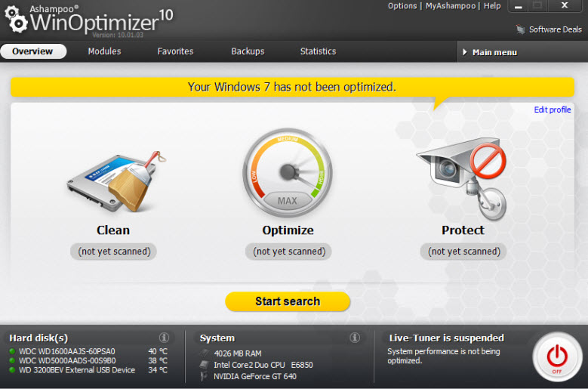588x389 pixels.
Task: Click the 34 °C temperature value
Action: coord(158,370)
